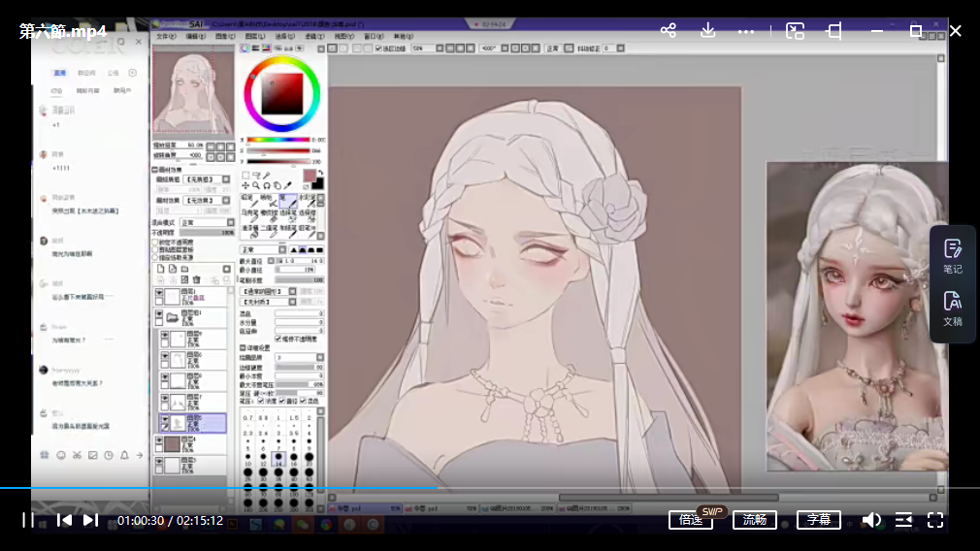This screenshot has height=551, width=980.
Task: Toggle the color wheel panel icon
Action: (x=245, y=49)
